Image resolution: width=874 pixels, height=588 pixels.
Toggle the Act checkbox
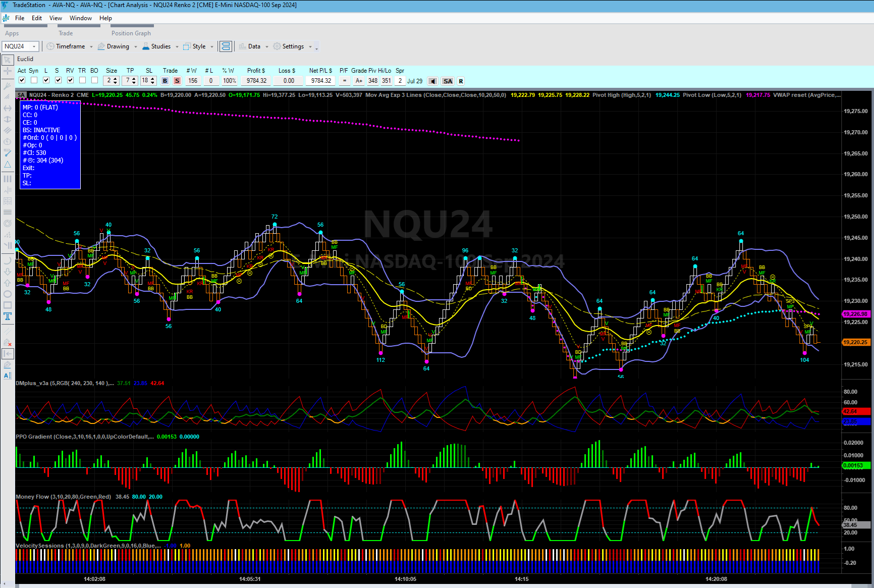click(22, 80)
